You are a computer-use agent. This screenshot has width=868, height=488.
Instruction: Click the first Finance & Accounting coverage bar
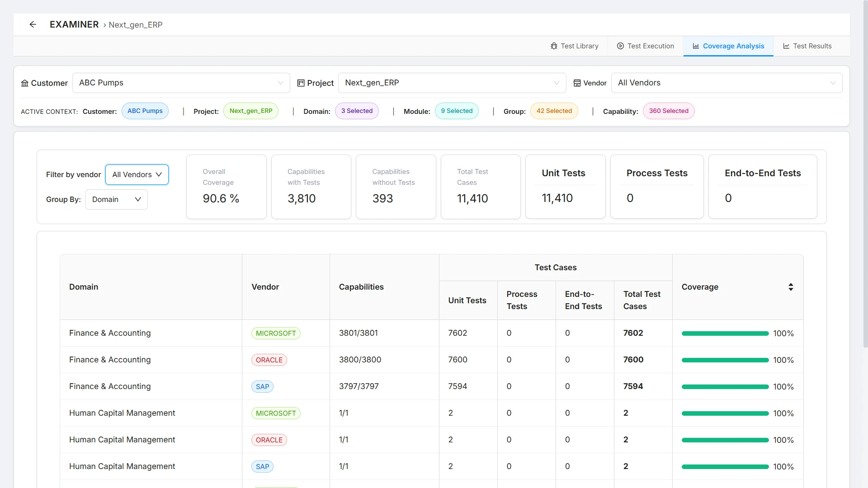tap(725, 333)
